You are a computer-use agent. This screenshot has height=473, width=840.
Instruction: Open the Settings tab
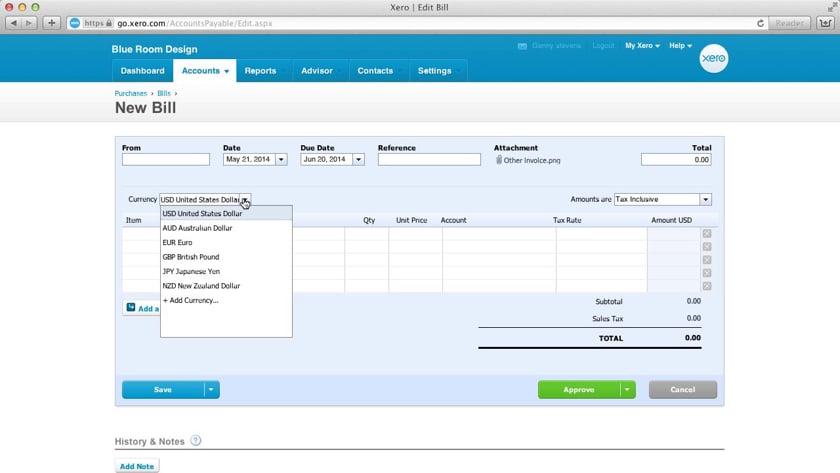(438, 71)
